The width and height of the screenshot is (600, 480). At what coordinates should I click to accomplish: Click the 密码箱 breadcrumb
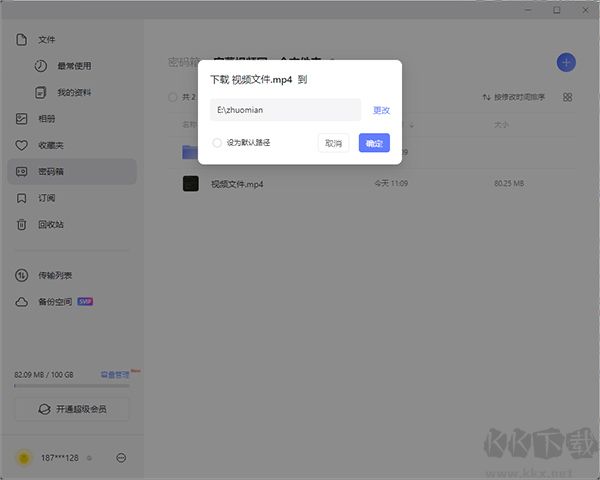click(183, 62)
